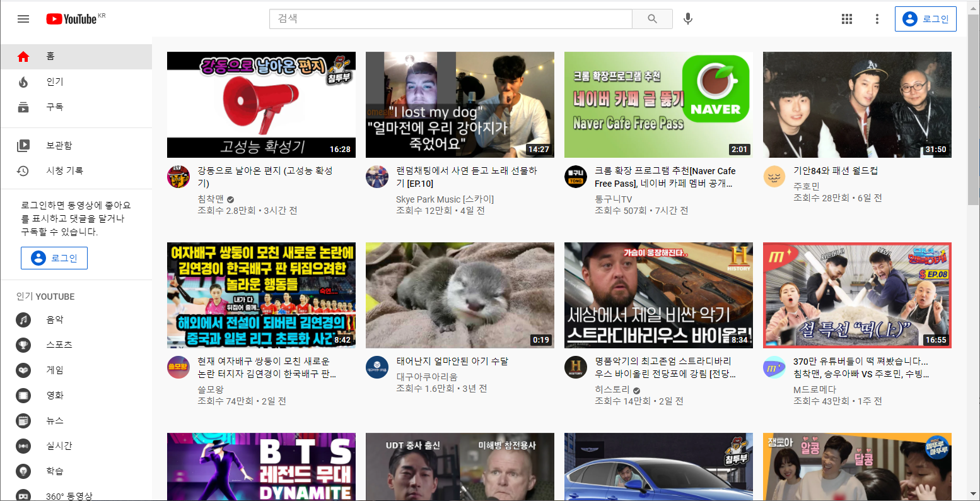Click the search magnifier button
The height and width of the screenshot is (501, 980).
pyautogui.click(x=652, y=19)
